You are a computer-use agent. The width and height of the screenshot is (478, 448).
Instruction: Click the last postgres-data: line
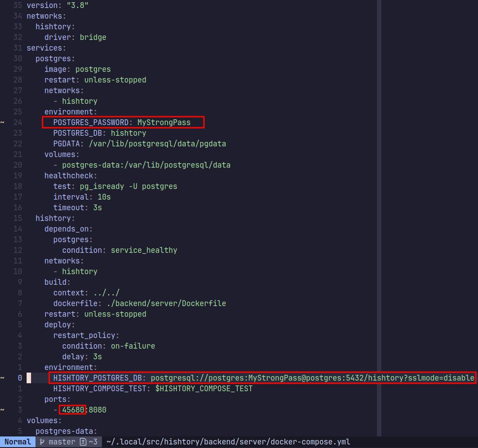[66, 431]
